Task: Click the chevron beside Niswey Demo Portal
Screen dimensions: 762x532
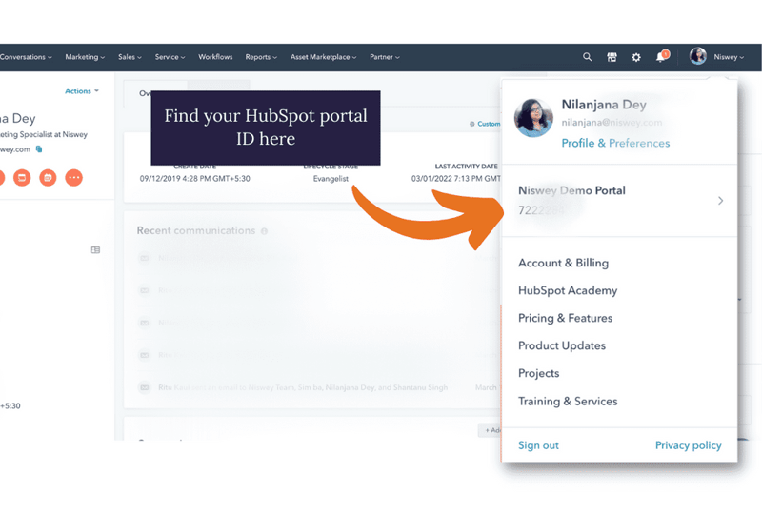Action: (x=721, y=201)
